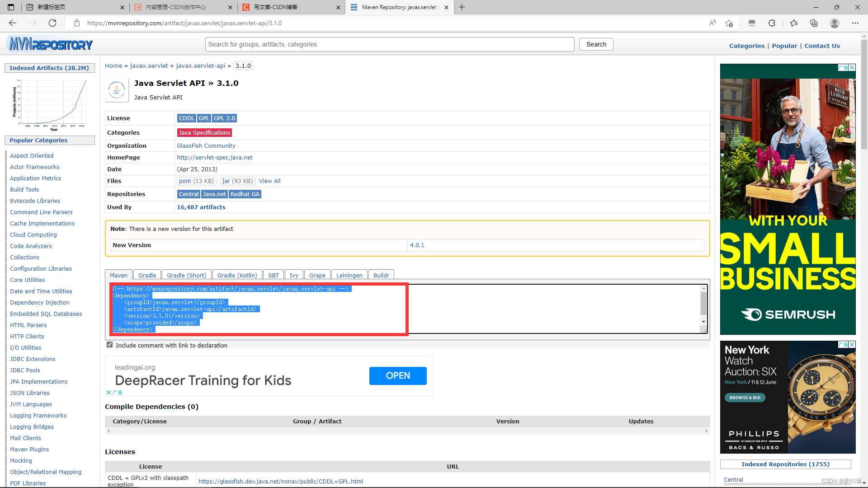Reload the current page
868x488 pixels.
tap(52, 23)
